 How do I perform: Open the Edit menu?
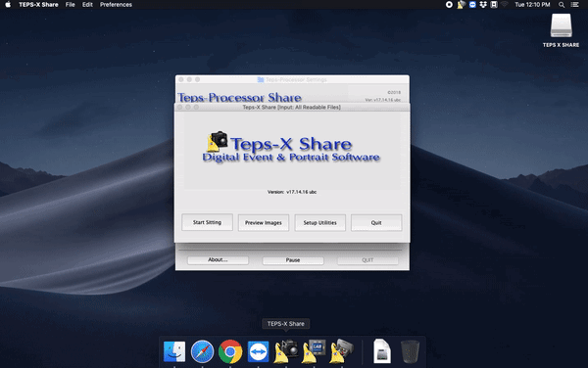click(x=87, y=5)
